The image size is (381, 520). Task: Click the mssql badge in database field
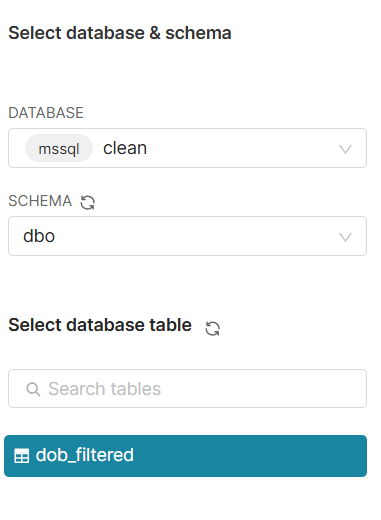pyautogui.click(x=59, y=148)
